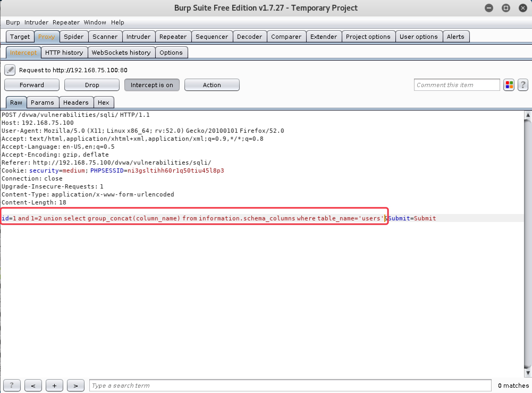Switch to the Intruder tool tab
532x393 pixels.
point(138,37)
